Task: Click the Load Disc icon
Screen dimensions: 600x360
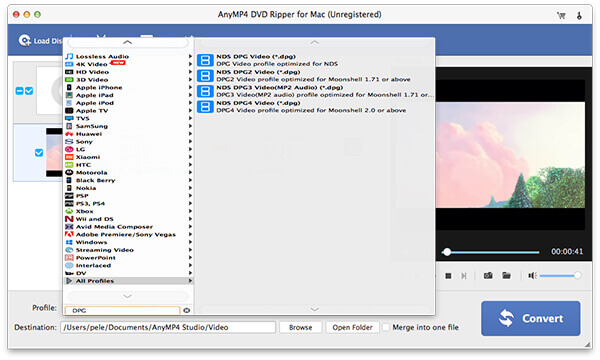Action: (x=24, y=40)
